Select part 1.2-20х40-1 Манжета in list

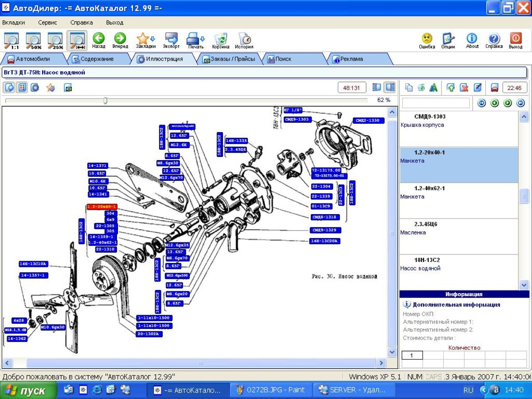pyautogui.click(x=459, y=165)
